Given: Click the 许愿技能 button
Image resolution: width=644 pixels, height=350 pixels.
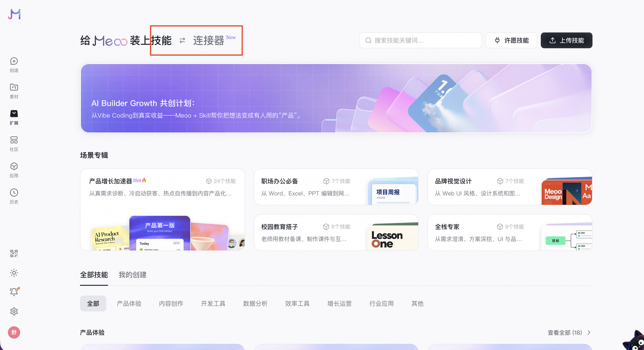Looking at the screenshot, I should (511, 40).
